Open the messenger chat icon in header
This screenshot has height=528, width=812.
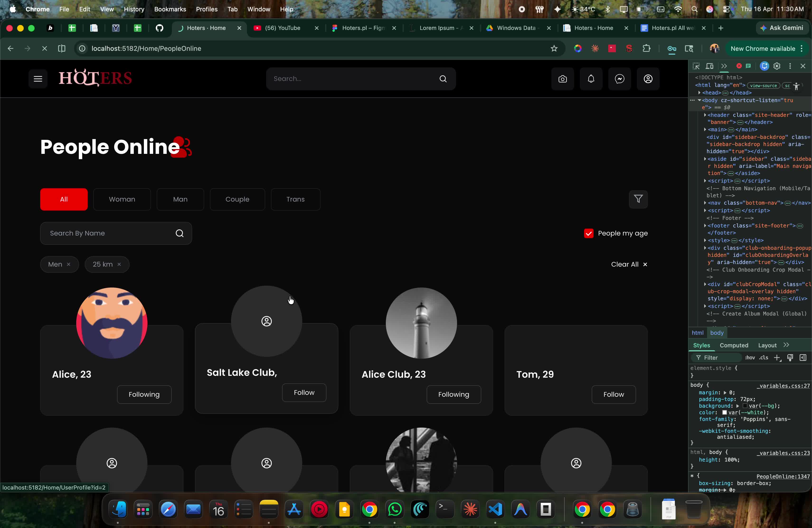tap(620, 79)
